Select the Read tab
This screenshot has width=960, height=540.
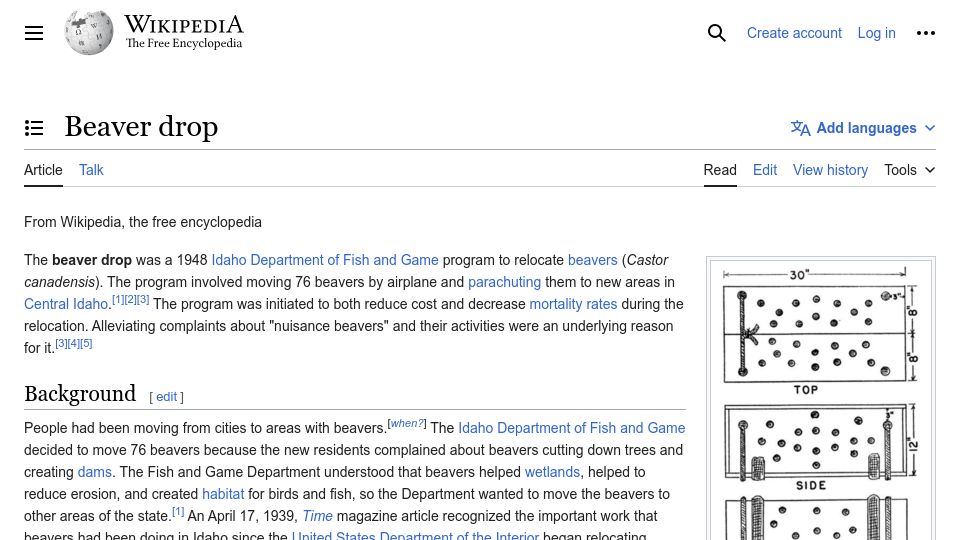(x=720, y=170)
